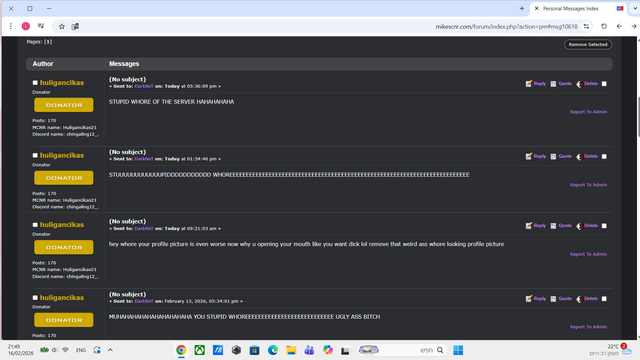Click the address bar URL field
Image resolution: width=640 pixels, height=360 pixels.
click(506, 27)
